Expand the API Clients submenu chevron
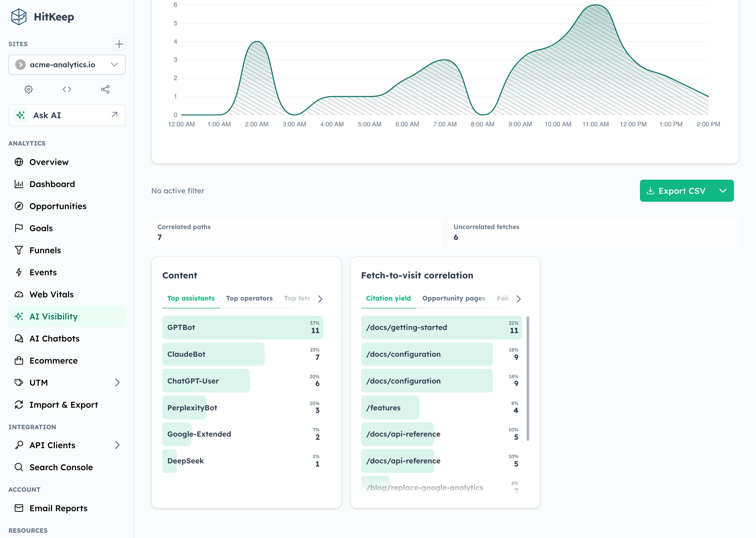 (117, 445)
